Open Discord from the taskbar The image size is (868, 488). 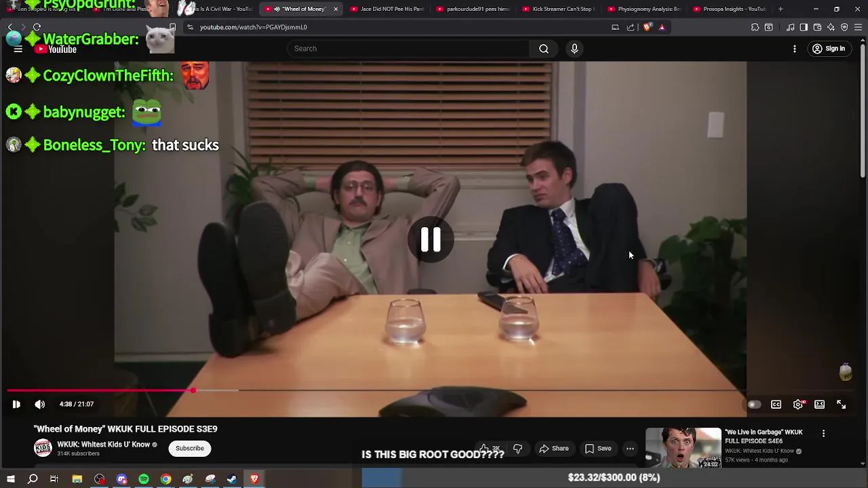121,479
